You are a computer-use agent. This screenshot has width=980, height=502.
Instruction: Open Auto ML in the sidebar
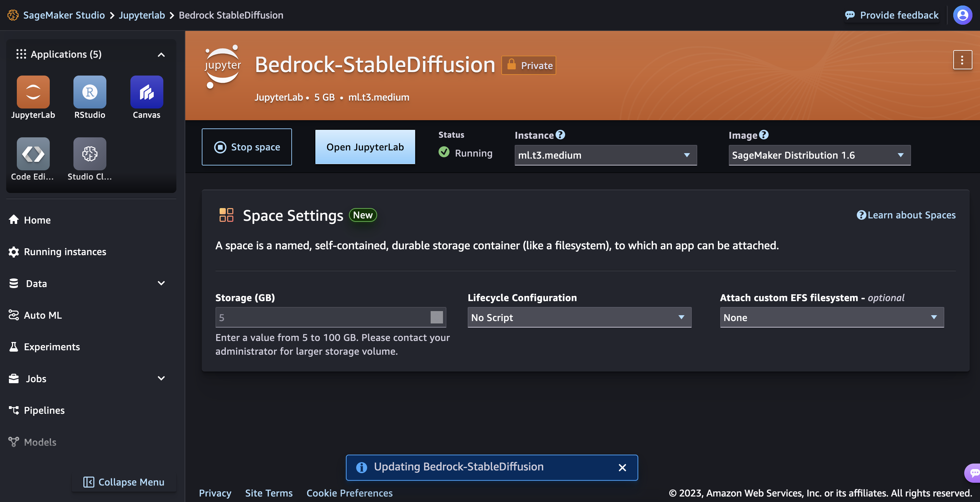[35, 315]
